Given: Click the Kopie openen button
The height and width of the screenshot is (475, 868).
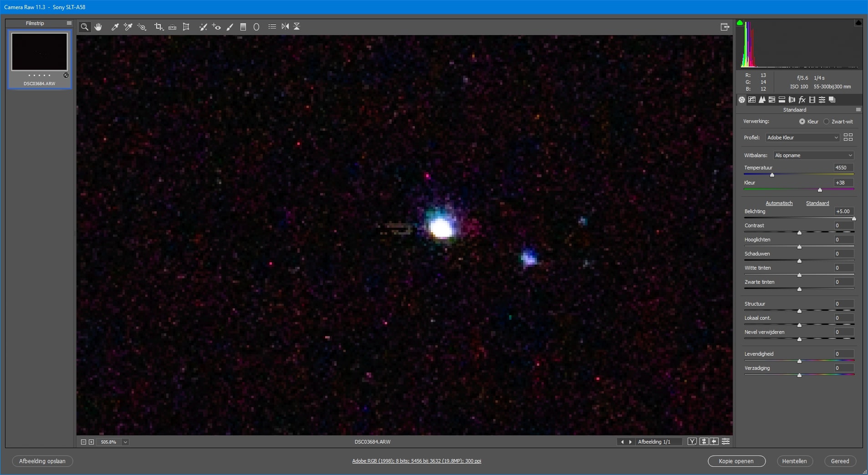Looking at the screenshot, I should pos(736,461).
